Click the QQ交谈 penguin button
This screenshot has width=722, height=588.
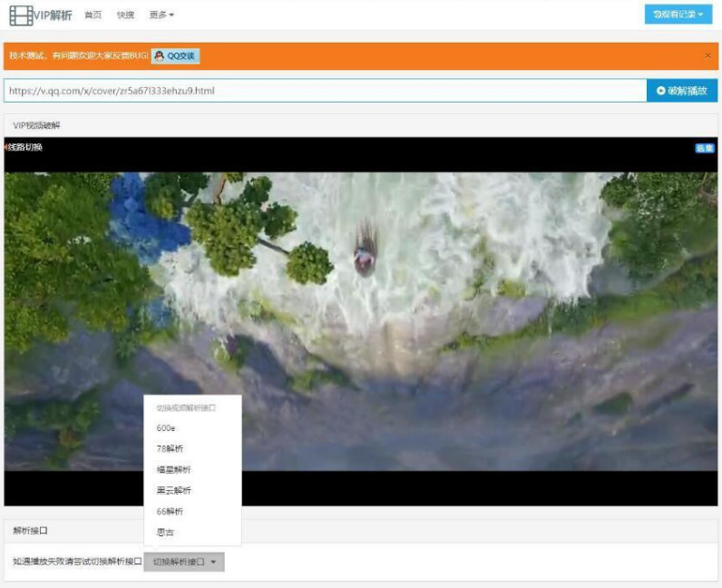click(175, 56)
